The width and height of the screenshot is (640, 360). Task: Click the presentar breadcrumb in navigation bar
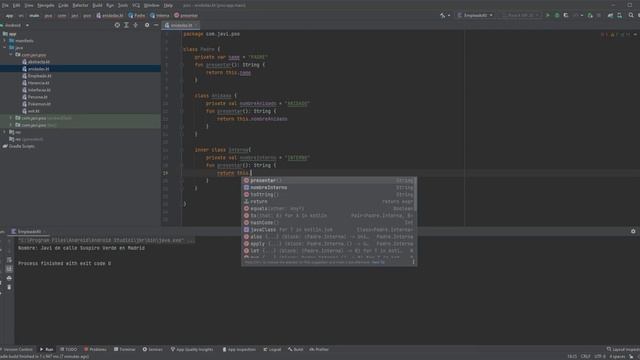(186, 16)
